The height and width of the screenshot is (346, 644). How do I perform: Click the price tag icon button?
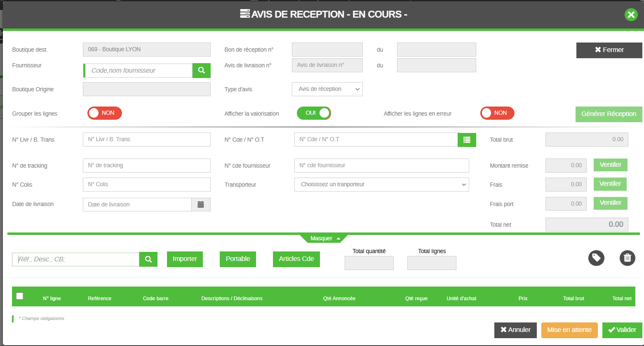click(596, 258)
